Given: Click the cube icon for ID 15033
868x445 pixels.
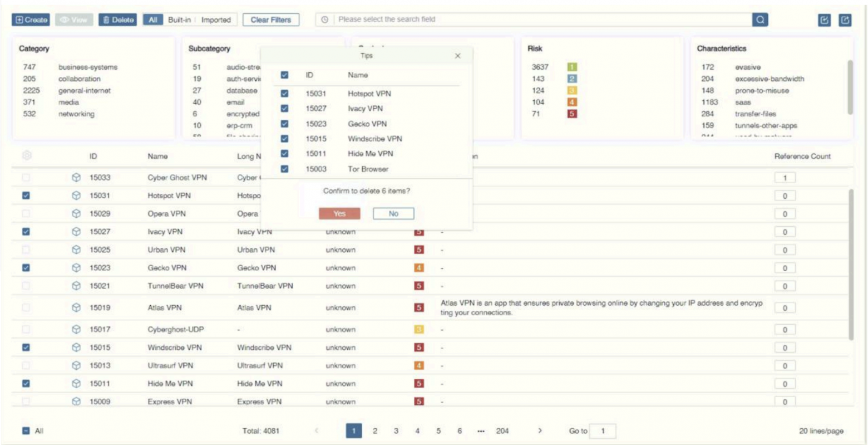Looking at the screenshot, I should pos(76,178).
